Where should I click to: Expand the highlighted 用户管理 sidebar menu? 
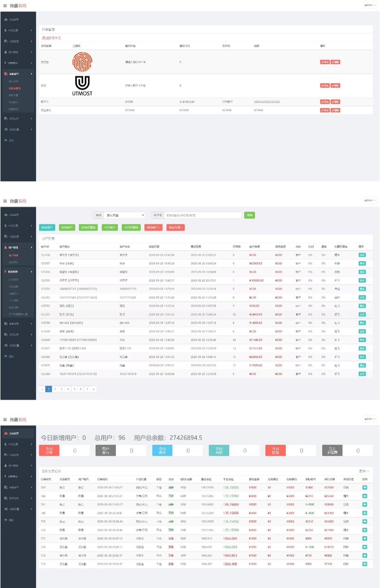click(18, 248)
